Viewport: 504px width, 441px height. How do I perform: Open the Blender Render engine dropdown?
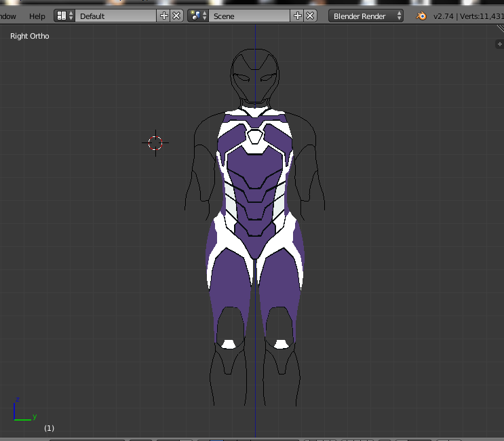(x=366, y=16)
